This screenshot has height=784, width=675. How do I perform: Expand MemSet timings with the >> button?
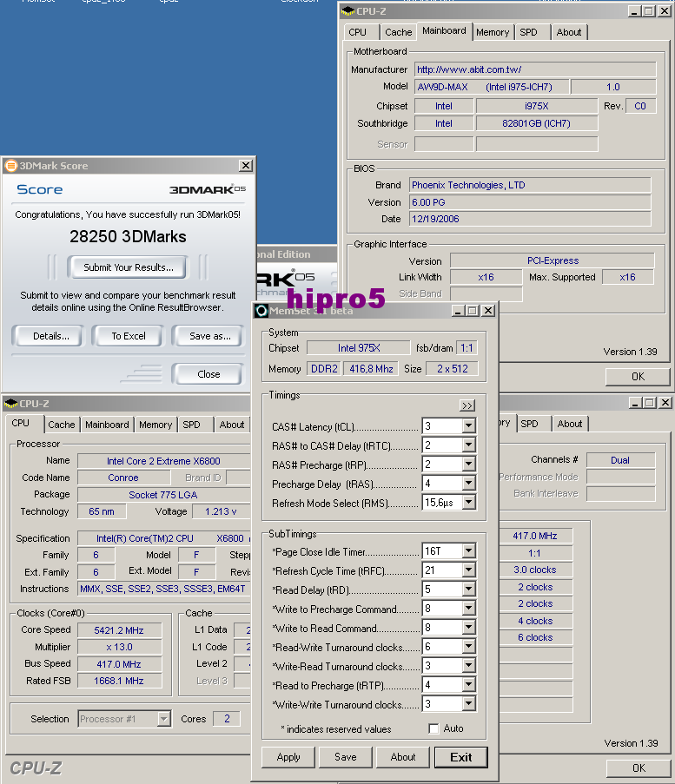coord(467,405)
